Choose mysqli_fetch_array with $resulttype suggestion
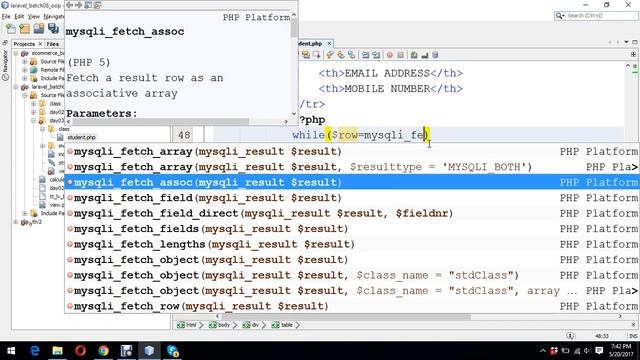The image size is (640, 360). [352, 167]
